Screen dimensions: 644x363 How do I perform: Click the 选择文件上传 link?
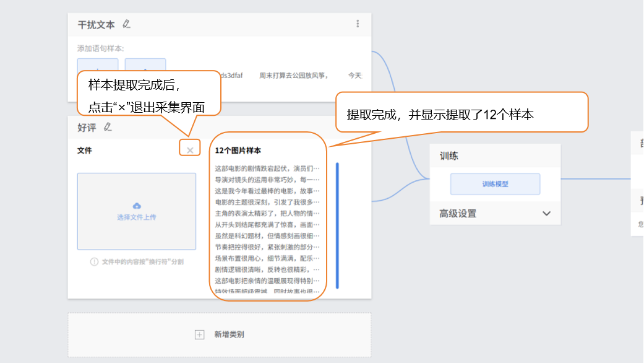[137, 217]
